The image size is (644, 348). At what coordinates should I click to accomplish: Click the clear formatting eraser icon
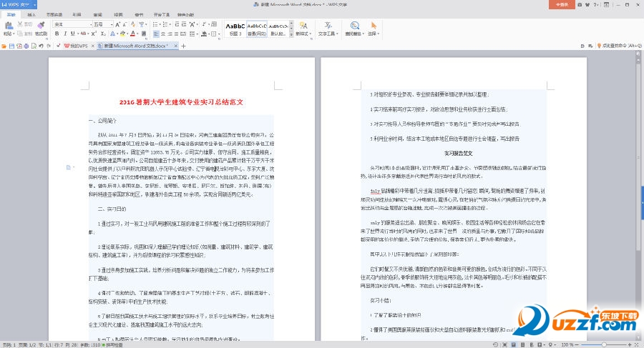point(133,24)
